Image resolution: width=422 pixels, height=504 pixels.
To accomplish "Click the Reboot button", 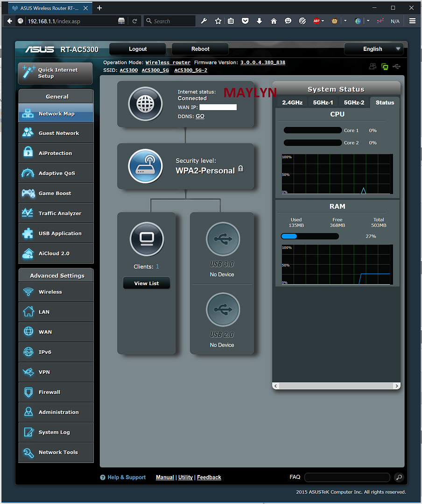I will (200, 49).
